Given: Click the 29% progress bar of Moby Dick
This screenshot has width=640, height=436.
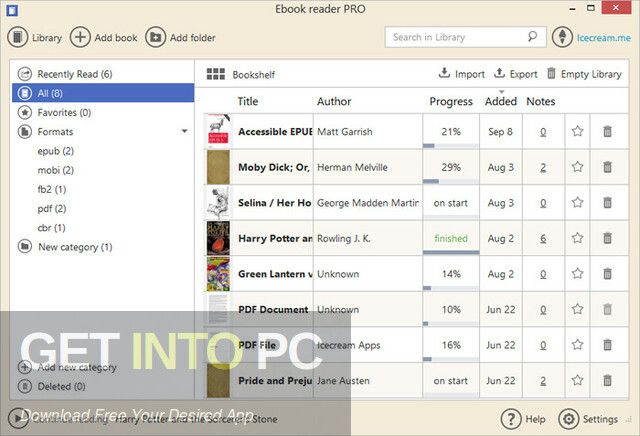Looking at the screenshot, I should [451, 181].
